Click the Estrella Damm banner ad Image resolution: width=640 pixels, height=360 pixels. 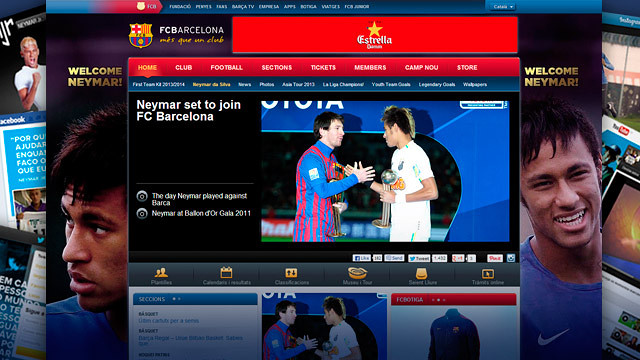pos(375,35)
